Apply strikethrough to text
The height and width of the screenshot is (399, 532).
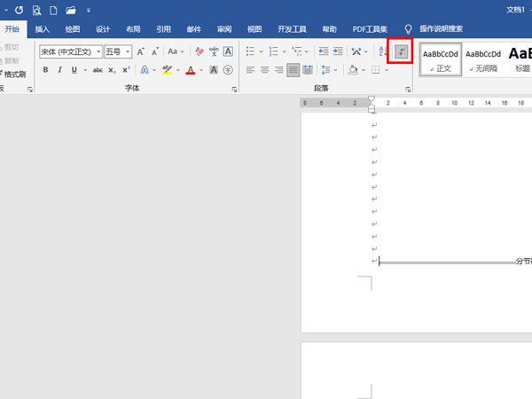click(98, 70)
